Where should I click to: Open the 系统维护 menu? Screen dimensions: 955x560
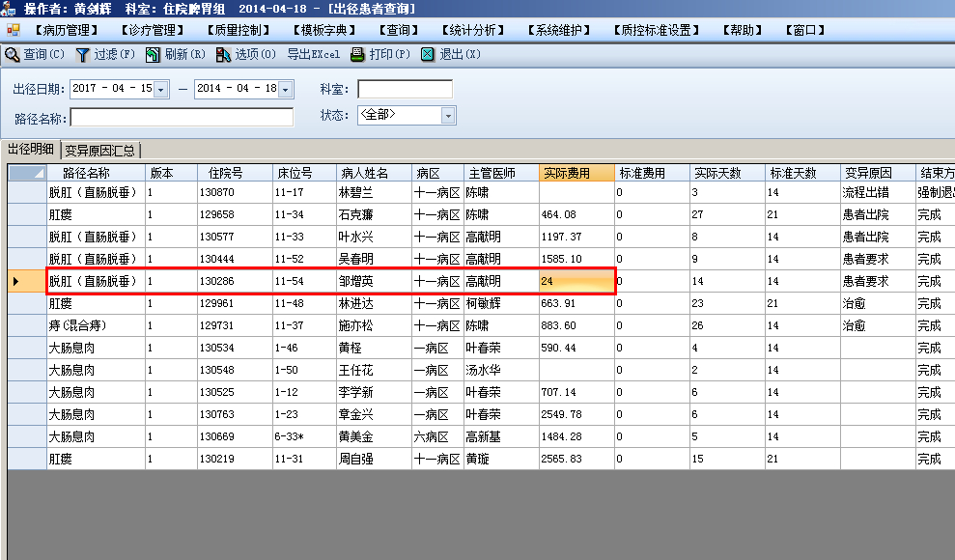[558, 30]
